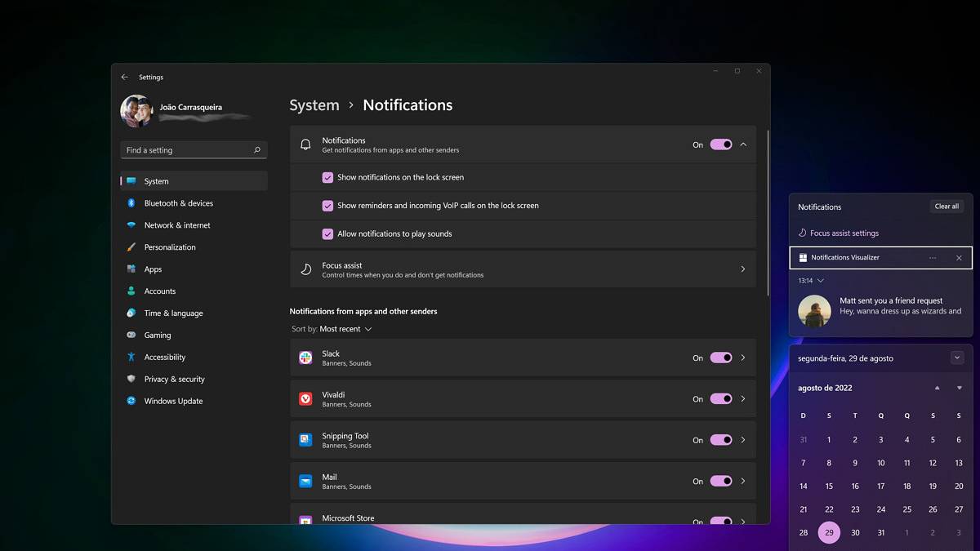Open Focus assist settings link

coord(844,233)
